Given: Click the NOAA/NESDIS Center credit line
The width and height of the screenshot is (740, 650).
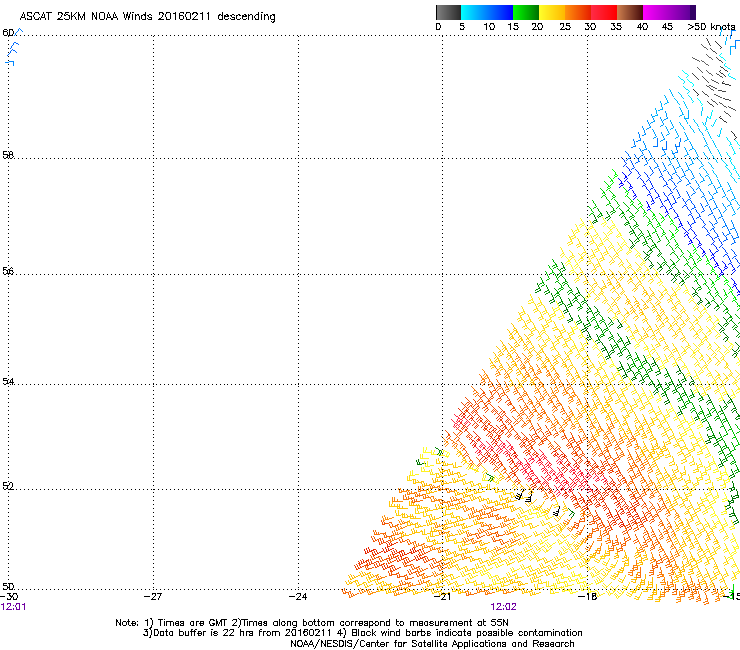Looking at the screenshot, I should click(x=432, y=644).
